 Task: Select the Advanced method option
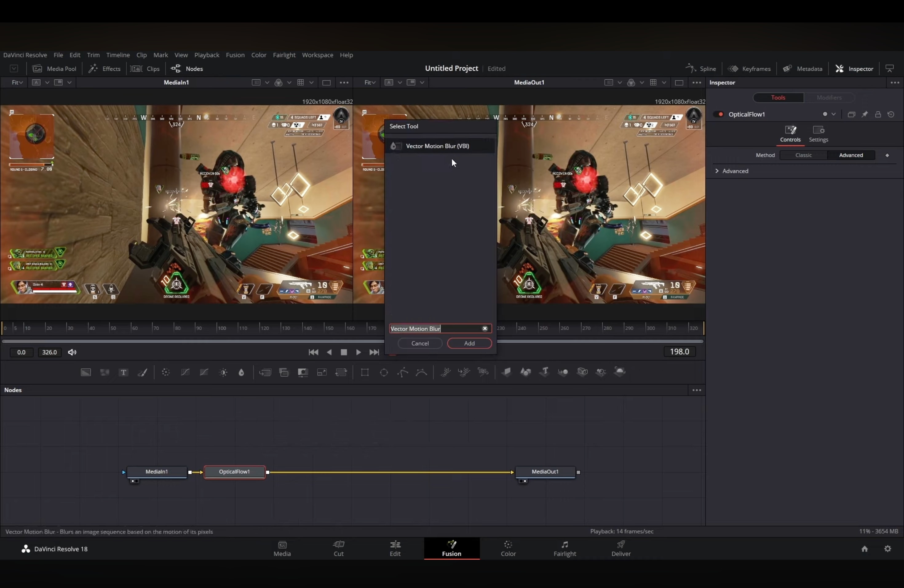click(851, 155)
